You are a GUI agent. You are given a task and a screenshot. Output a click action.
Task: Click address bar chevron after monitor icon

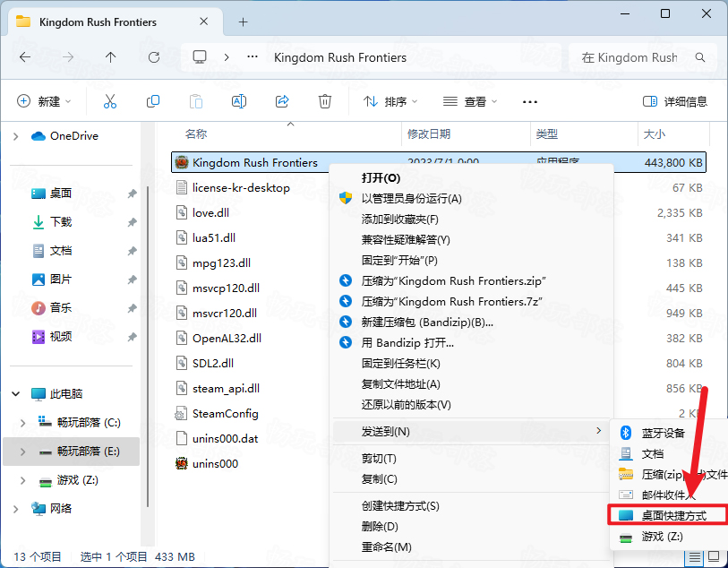pyautogui.click(x=227, y=57)
